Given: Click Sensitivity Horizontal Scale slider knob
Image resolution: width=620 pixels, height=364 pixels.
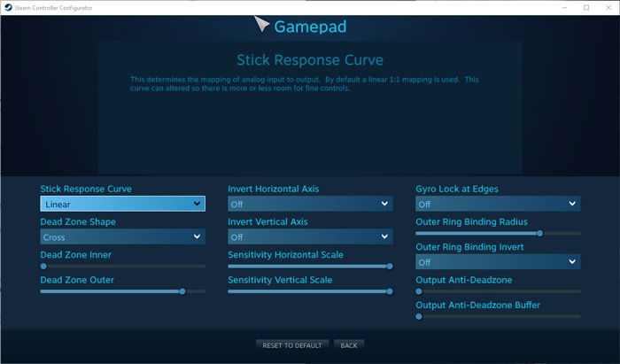Looking at the screenshot, I should pyautogui.click(x=390, y=267).
